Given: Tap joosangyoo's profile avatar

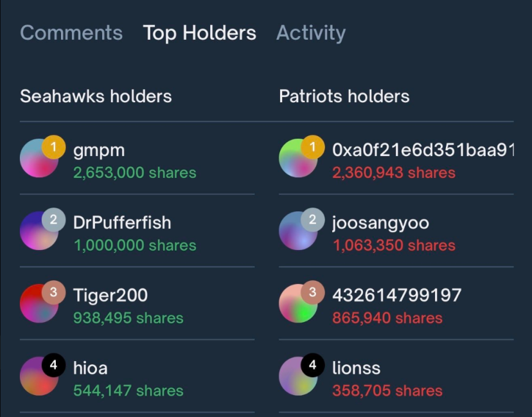Looking at the screenshot, I should pos(298,231).
